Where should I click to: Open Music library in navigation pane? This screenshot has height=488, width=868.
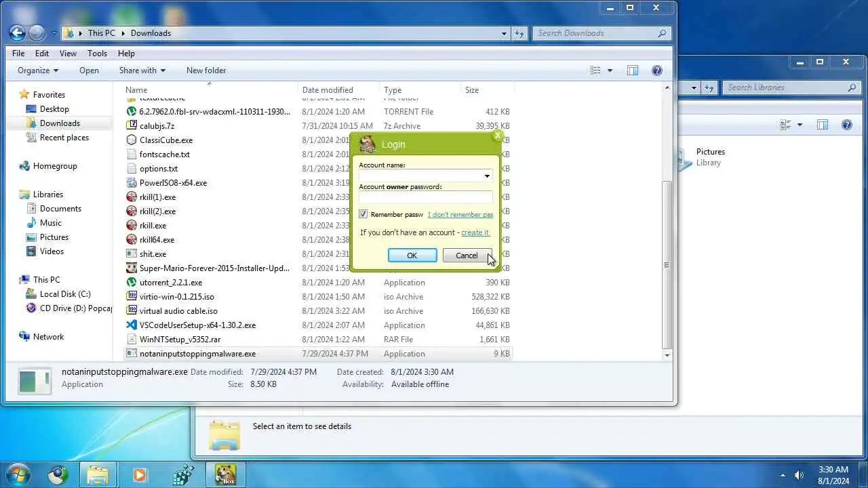tap(51, 223)
